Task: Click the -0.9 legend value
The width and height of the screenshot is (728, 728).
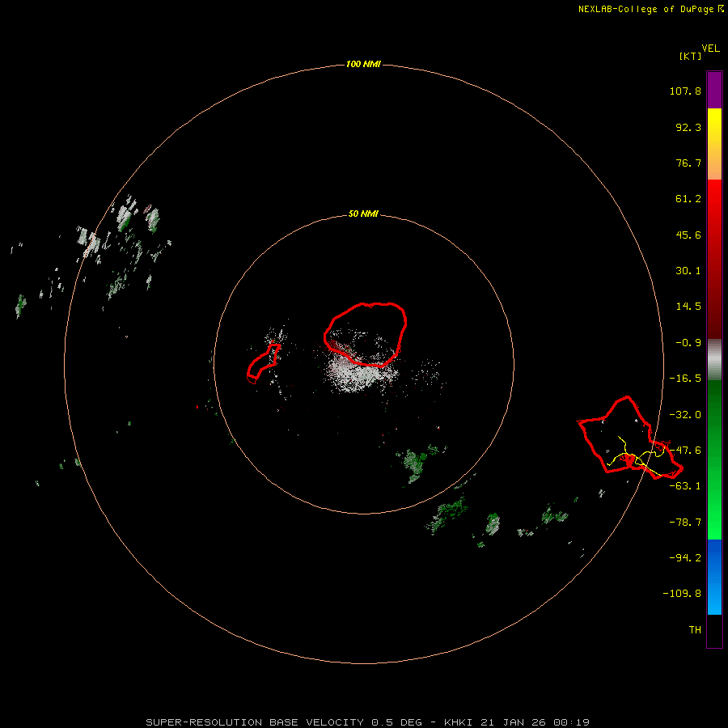Action: [x=688, y=343]
